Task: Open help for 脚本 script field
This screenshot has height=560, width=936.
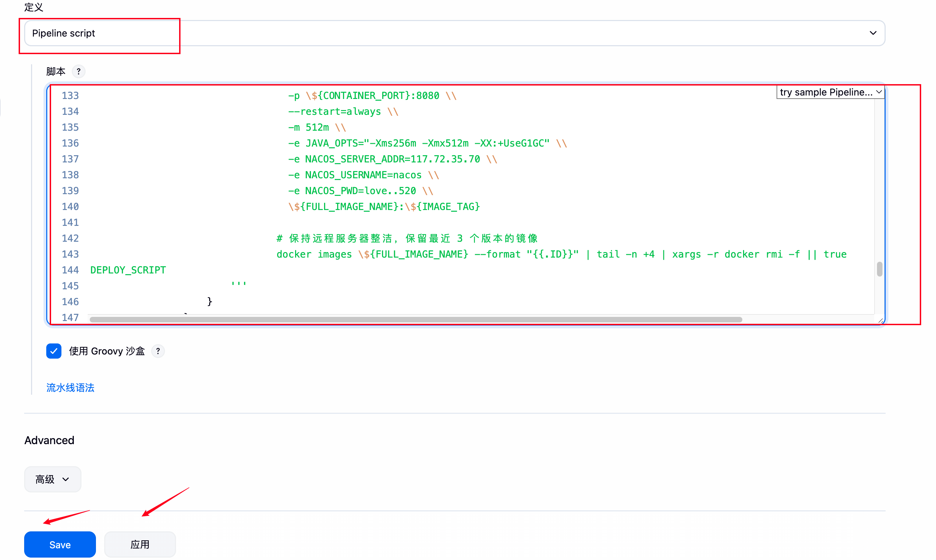Action: pyautogui.click(x=78, y=71)
